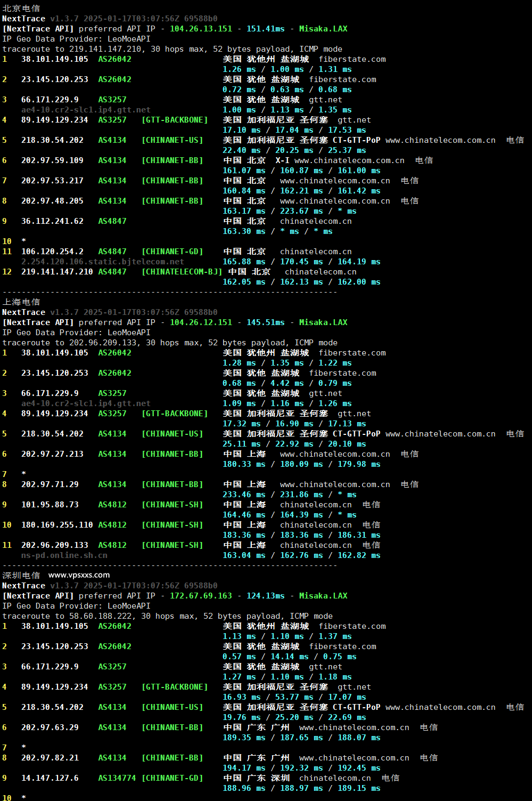Click the fiberstate.com label on first hop
Image resolution: width=532 pixels, height=801 pixels.
pyautogui.click(x=352, y=59)
